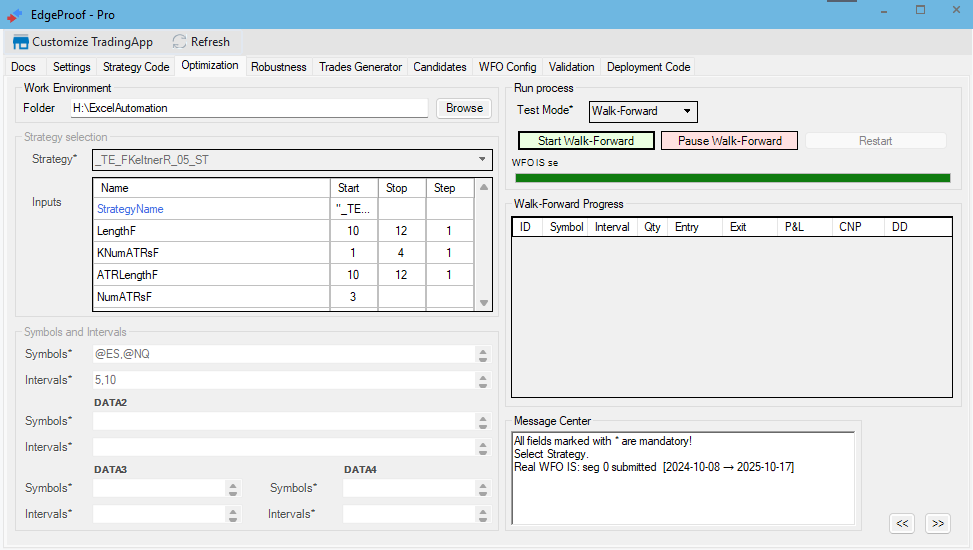973x550 pixels.
Task: Click the WFO IS green progress bar
Action: (x=733, y=178)
